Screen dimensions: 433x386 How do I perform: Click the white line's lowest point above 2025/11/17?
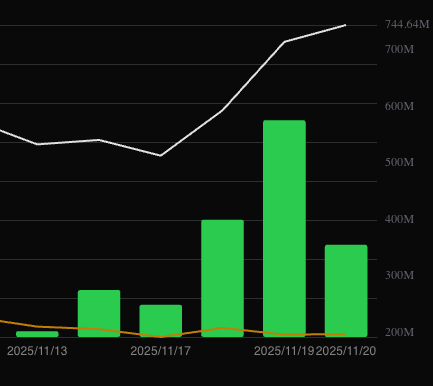(x=160, y=155)
